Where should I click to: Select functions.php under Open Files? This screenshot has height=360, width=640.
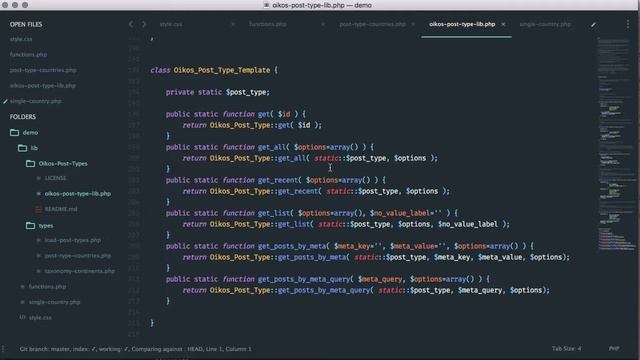[x=28, y=55]
